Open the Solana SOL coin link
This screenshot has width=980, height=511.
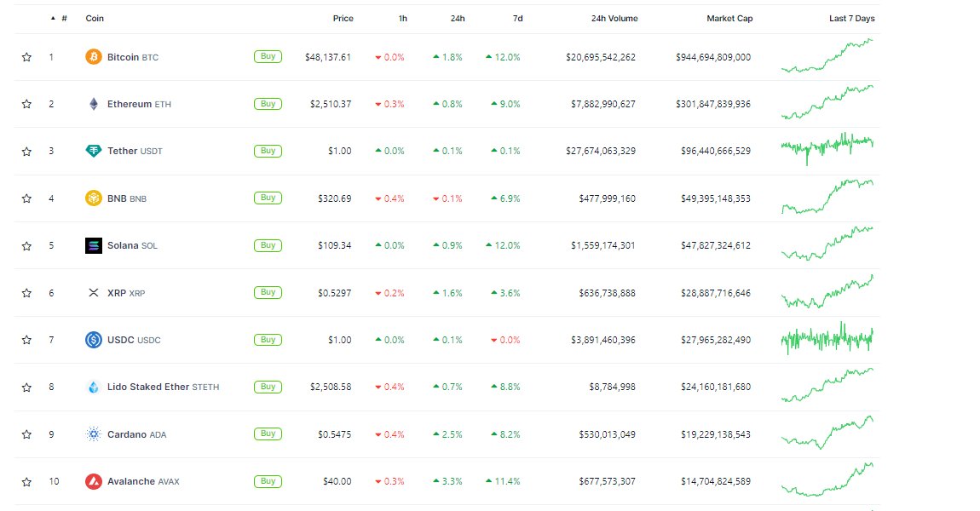(132, 245)
